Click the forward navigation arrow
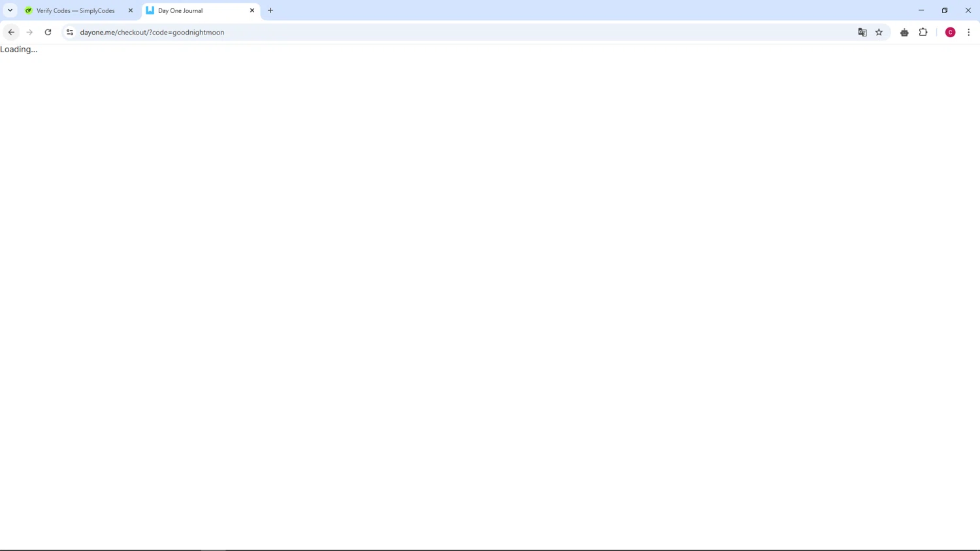Screen dimensions: 980x551 29,32
